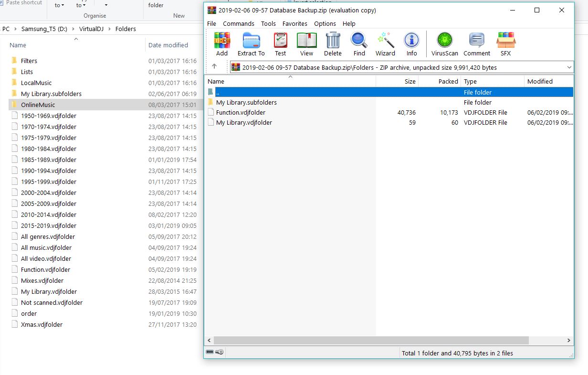Select All music.vdjfolder in Explorer

[46, 247]
